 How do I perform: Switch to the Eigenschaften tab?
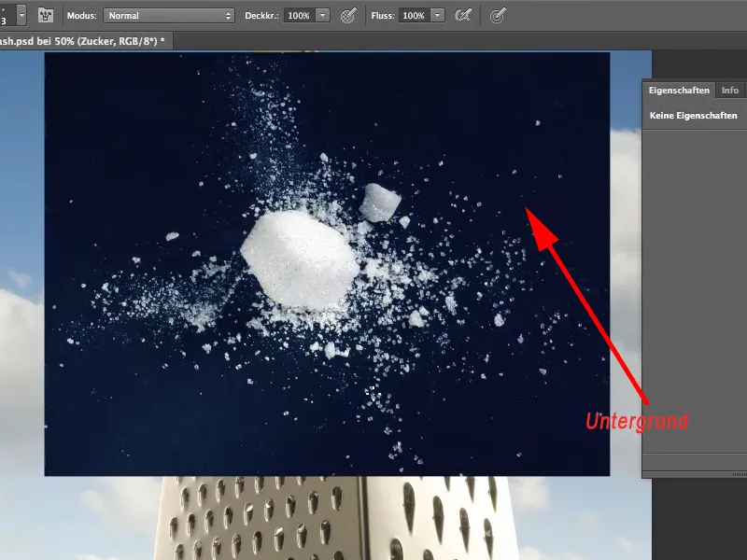(x=679, y=91)
